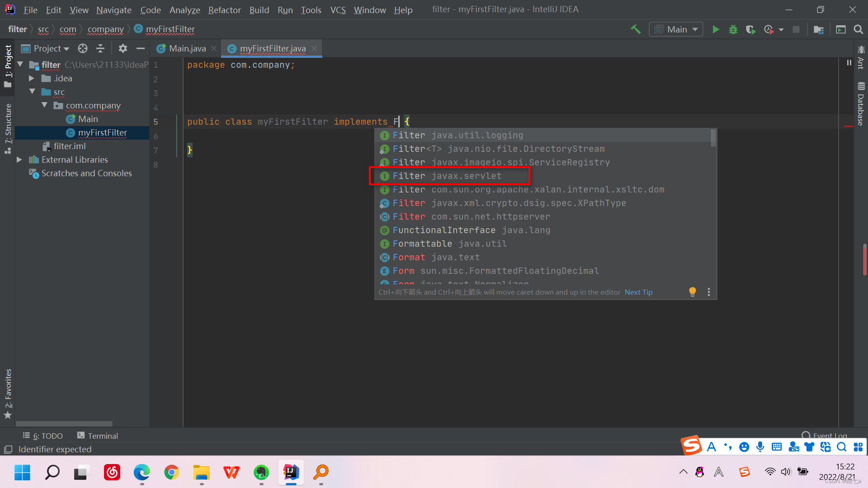Click the Debug button in toolbar
Screen dimensions: 868x488
(x=733, y=28)
